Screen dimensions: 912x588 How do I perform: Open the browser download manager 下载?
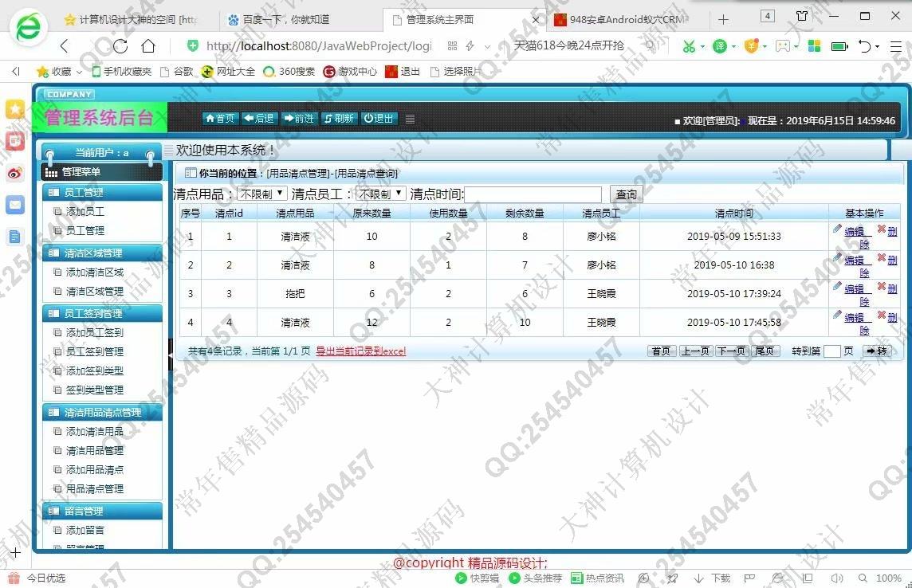713,578
